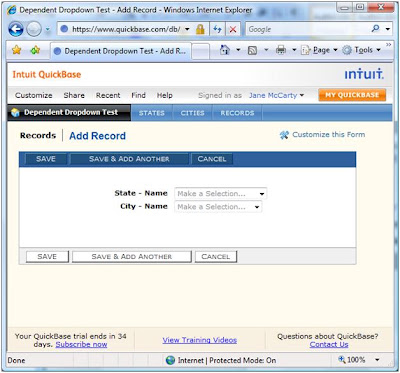Open the Tools menu
The width and height of the screenshot is (400, 373).
click(x=361, y=50)
